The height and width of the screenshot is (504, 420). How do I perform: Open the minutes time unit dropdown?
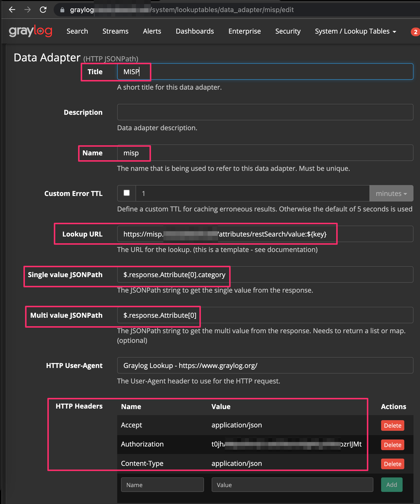391,193
